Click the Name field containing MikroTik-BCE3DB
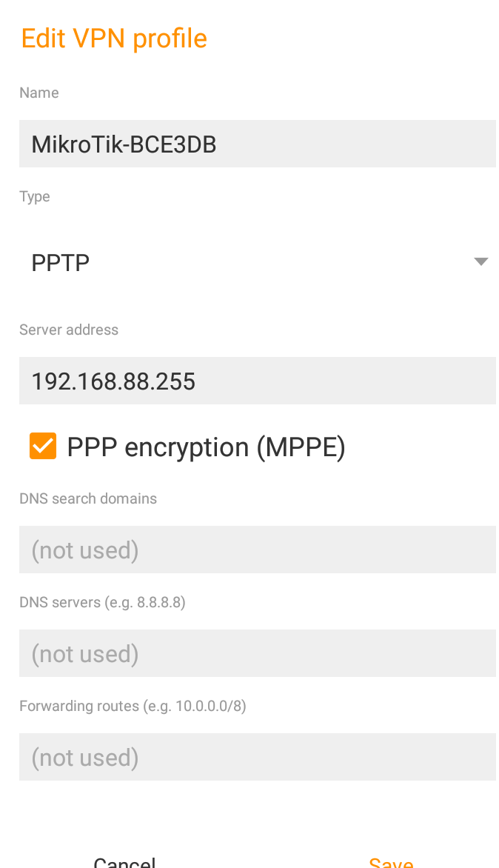Image resolution: width=499 pixels, height=868 pixels. pos(257,144)
